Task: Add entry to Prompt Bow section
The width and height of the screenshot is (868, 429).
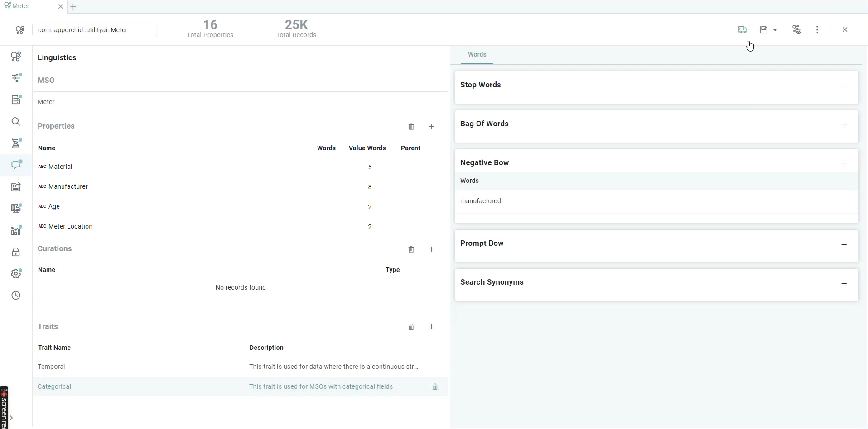Action: pyautogui.click(x=844, y=245)
